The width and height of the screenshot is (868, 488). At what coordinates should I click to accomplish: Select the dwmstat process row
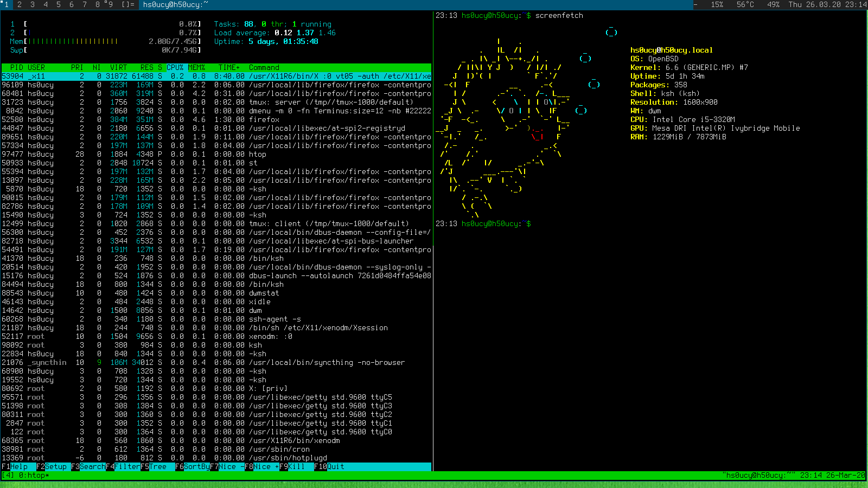coord(216,293)
